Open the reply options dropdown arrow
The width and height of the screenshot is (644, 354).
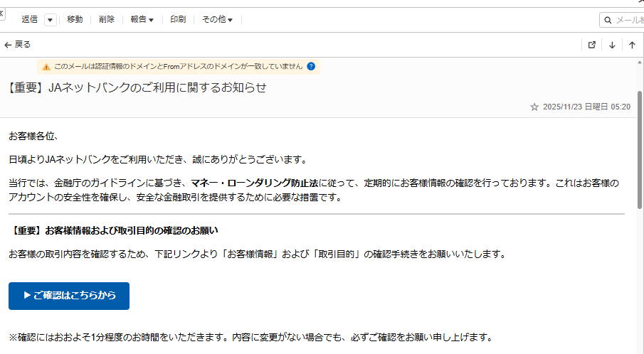[50, 20]
